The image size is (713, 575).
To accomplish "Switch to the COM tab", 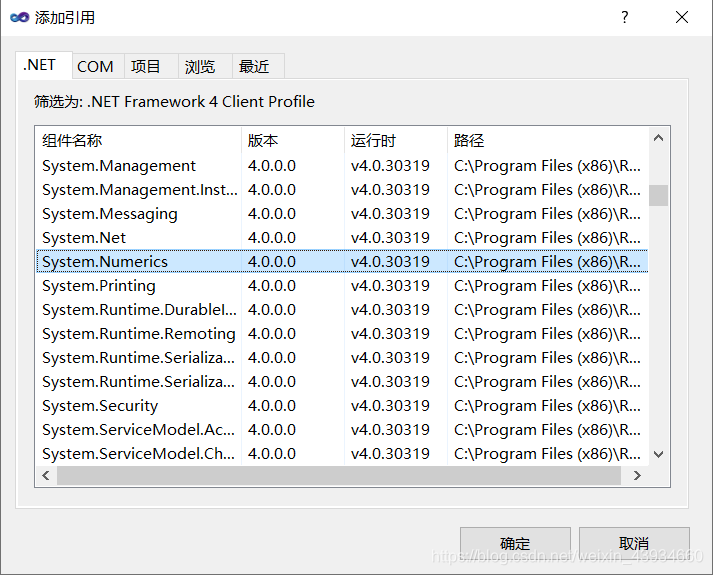I will click(95, 66).
